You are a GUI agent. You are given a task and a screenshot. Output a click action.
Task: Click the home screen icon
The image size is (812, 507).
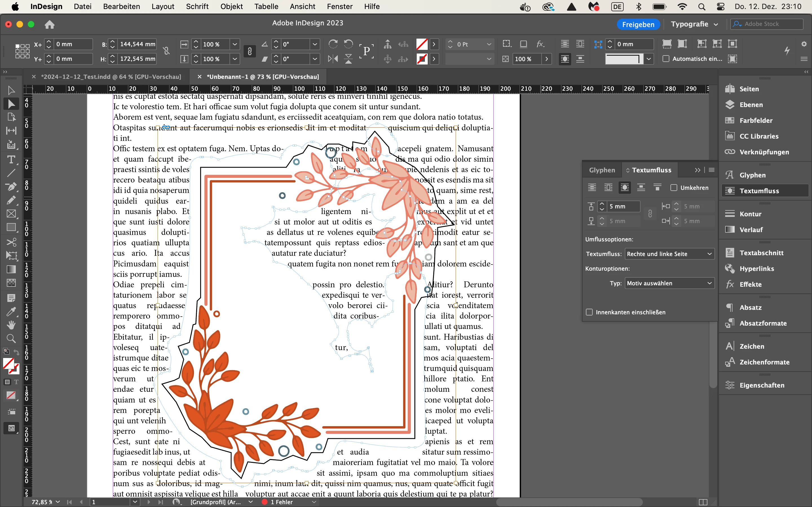pos(49,25)
